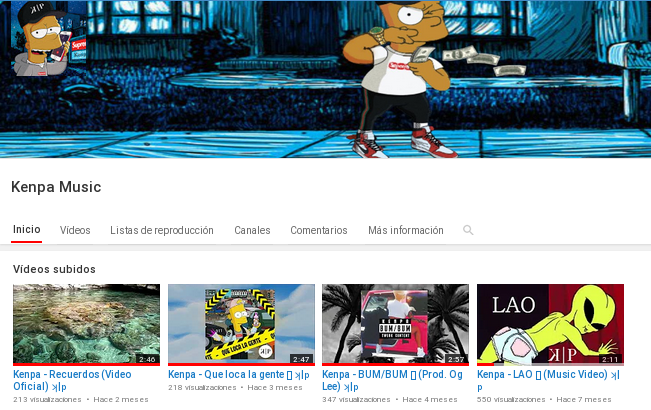Switch to the Vídeos tab
Viewport: 651px width, 410px height.
pos(75,230)
